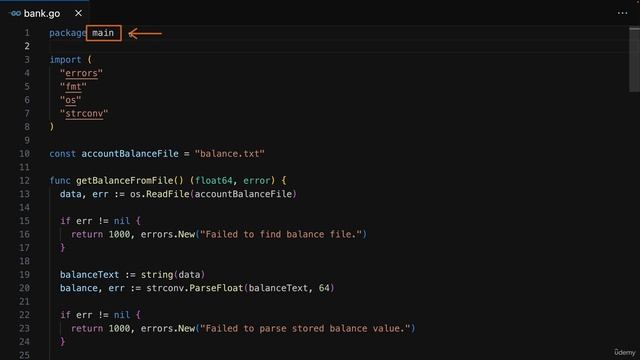Click the "const" keyword on line 10
Screen dimensions: 640x360
62,154
